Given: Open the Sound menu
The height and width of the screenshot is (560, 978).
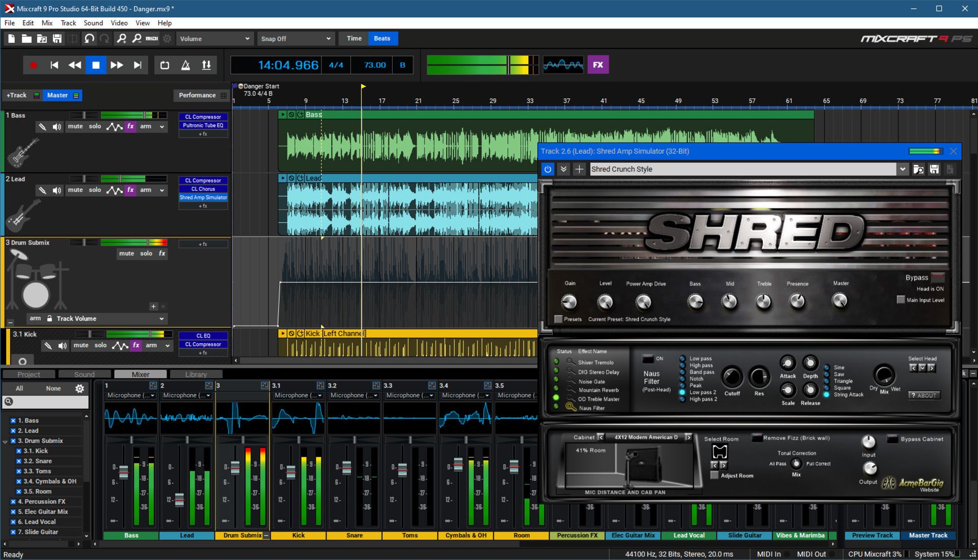Looking at the screenshot, I should pos(93,23).
